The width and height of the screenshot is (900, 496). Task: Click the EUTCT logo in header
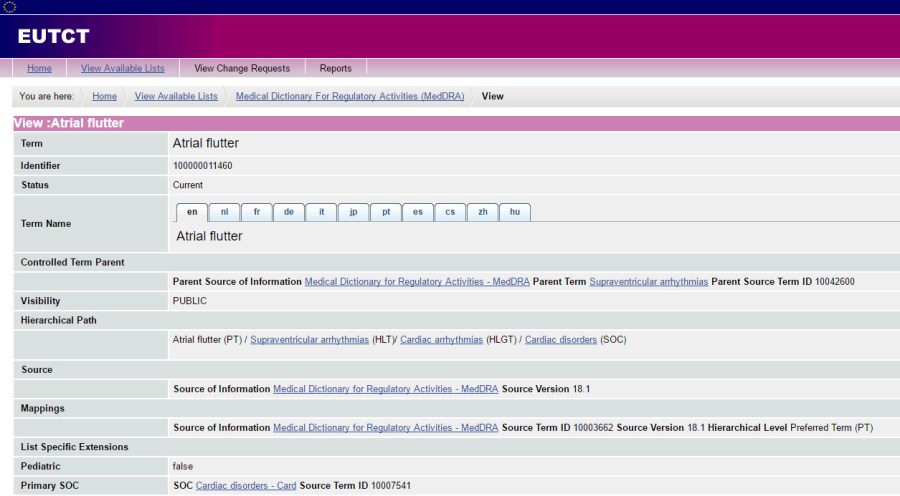click(x=54, y=37)
